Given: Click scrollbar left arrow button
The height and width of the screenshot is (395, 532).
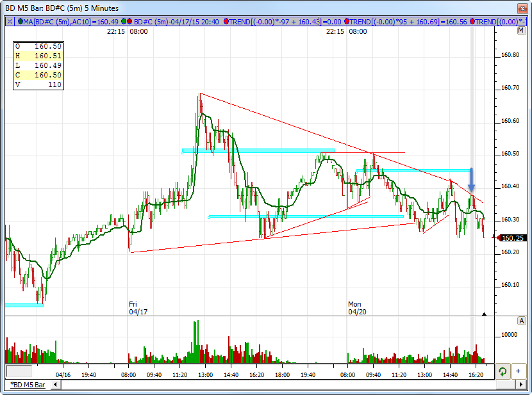Looking at the screenshot, I should pos(55,385).
